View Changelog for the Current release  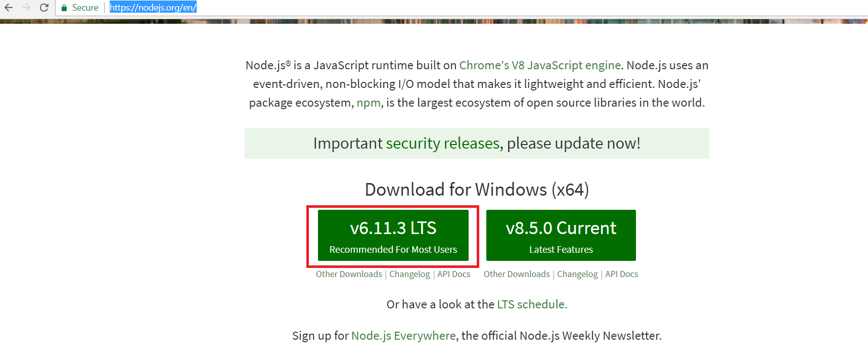577,274
